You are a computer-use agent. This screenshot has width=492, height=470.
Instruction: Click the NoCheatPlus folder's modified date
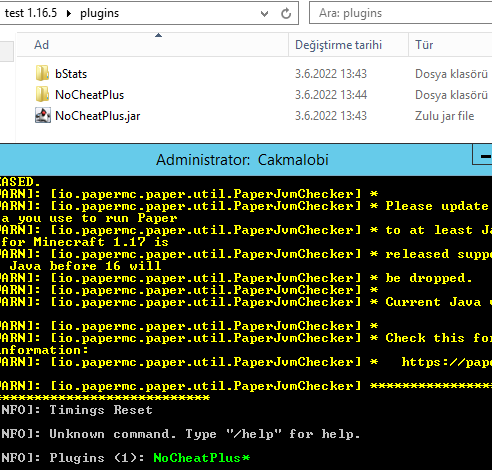tap(331, 95)
